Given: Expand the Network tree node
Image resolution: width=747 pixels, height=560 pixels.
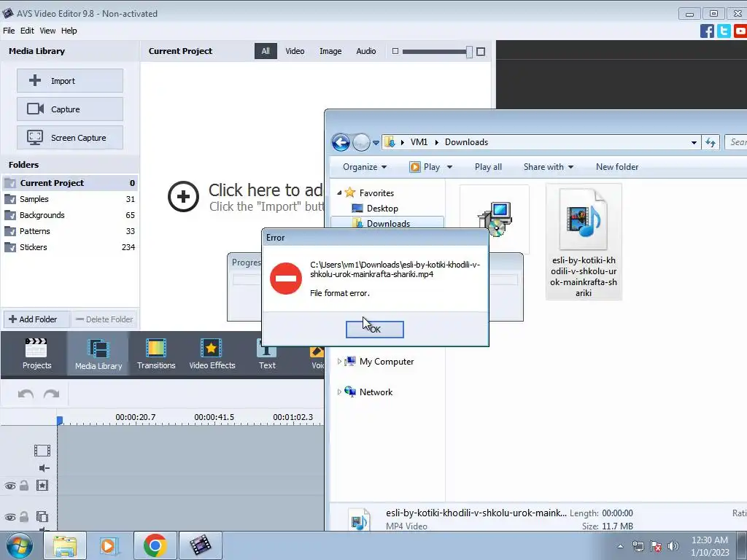Looking at the screenshot, I should click(338, 392).
